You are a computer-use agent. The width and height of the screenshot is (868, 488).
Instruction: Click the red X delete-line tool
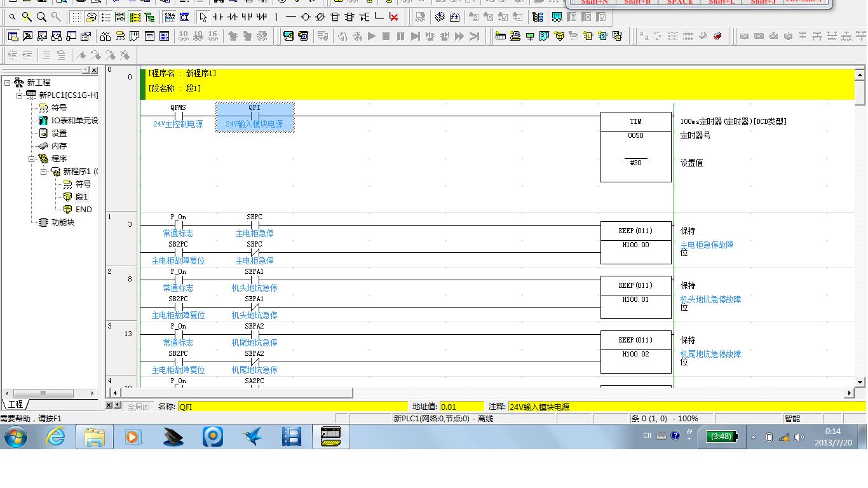[394, 17]
